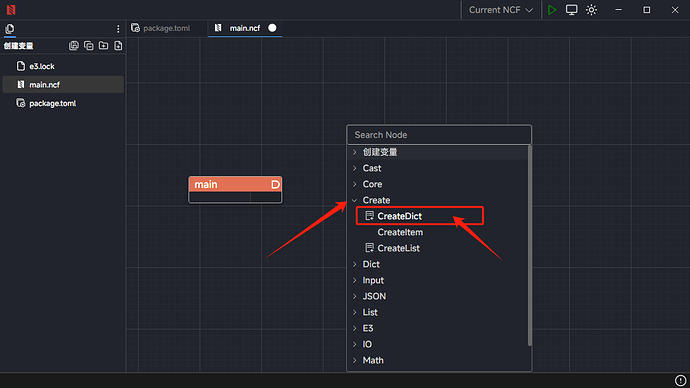
Task: Open the sidebar three-dot more menu
Action: pyautogui.click(x=118, y=29)
